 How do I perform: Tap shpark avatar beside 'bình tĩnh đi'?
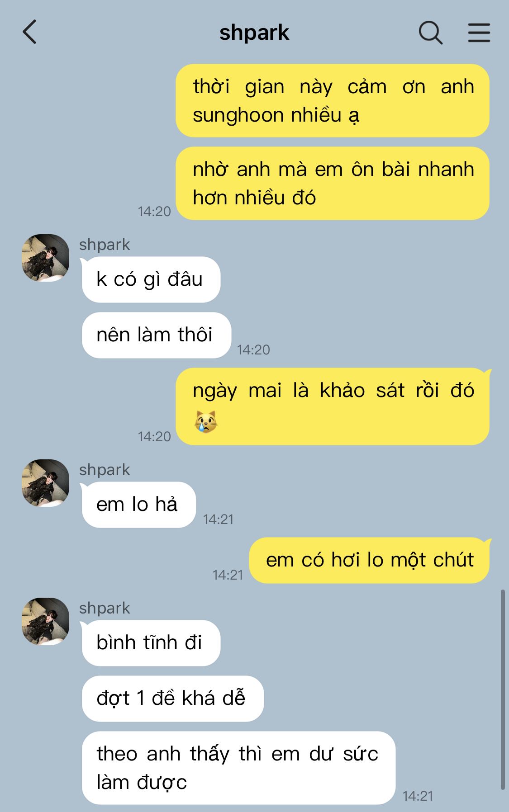click(45, 621)
